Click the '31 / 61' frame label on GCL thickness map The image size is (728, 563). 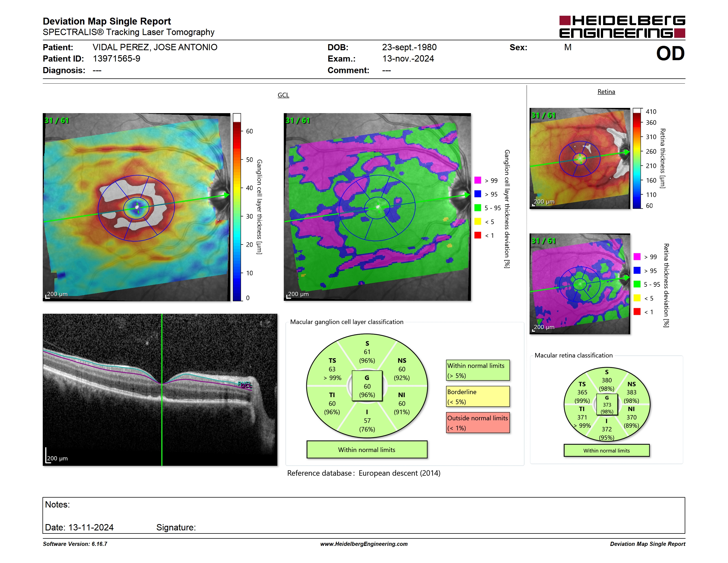(x=57, y=120)
